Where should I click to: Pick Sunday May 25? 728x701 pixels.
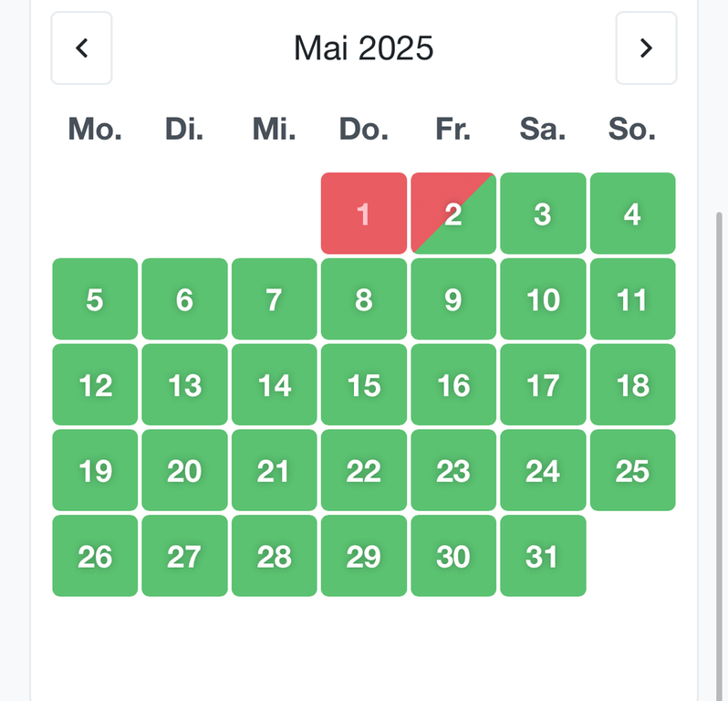(632, 471)
